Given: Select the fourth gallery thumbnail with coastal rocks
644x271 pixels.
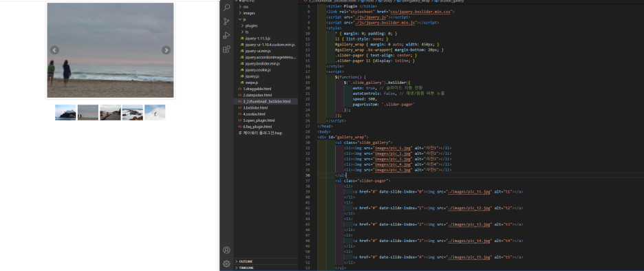Looking at the screenshot, I should click(132, 113).
